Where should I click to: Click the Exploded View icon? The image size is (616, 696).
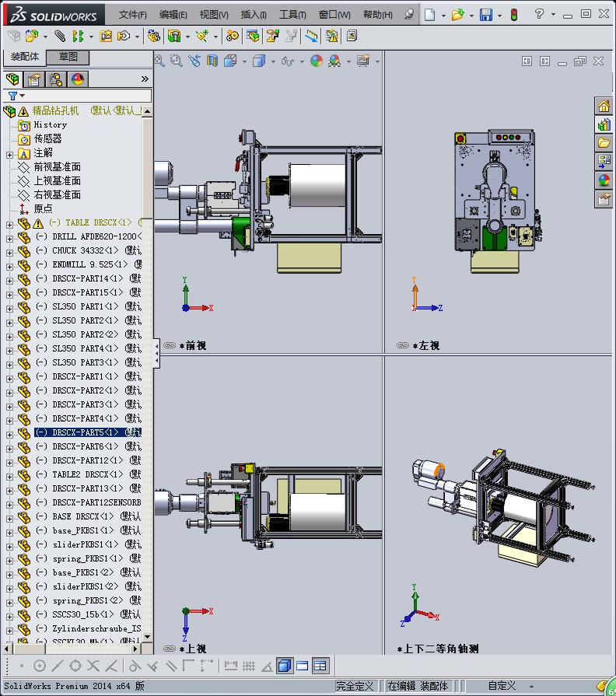pos(272,36)
